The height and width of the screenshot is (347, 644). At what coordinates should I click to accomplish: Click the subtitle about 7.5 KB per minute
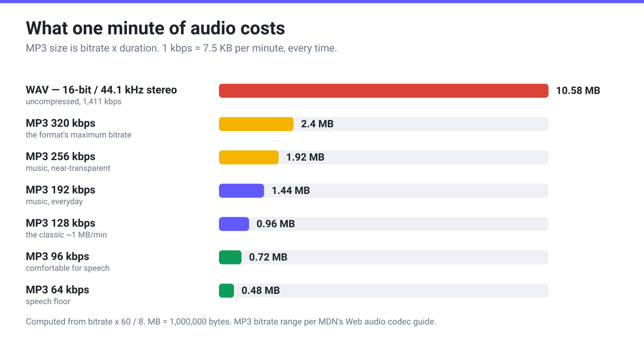[x=181, y=48]
